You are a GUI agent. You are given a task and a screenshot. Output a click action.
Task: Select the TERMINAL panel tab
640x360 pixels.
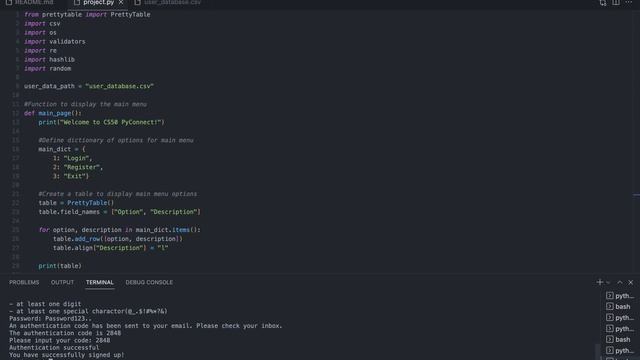coord(100,282)
